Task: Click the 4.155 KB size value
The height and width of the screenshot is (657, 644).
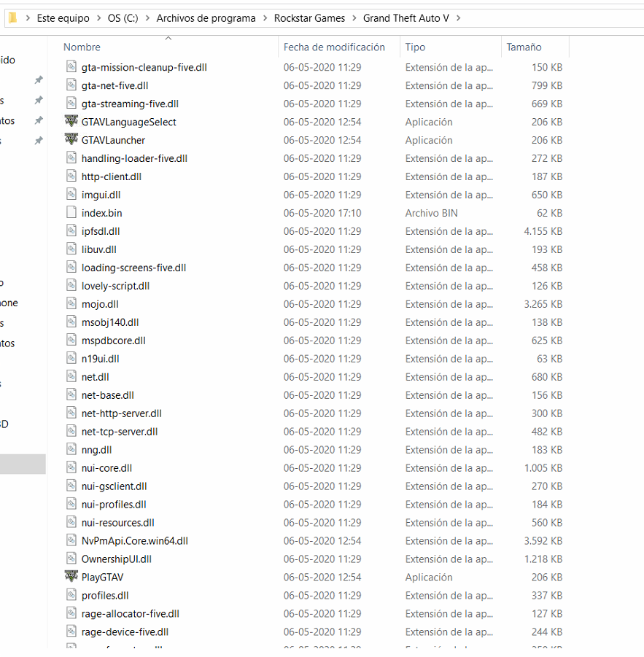Action: click(543, 231)
